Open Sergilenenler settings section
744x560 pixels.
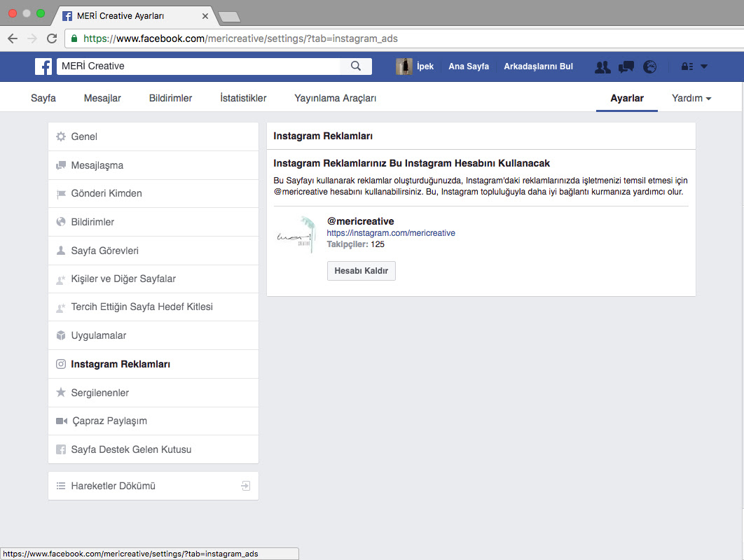153,393
